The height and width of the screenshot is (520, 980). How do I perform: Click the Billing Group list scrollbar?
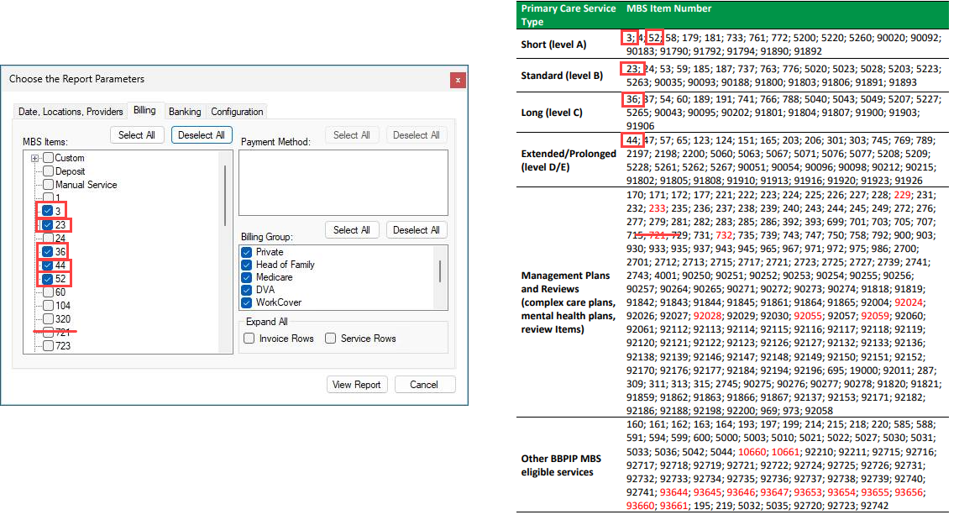440,271
